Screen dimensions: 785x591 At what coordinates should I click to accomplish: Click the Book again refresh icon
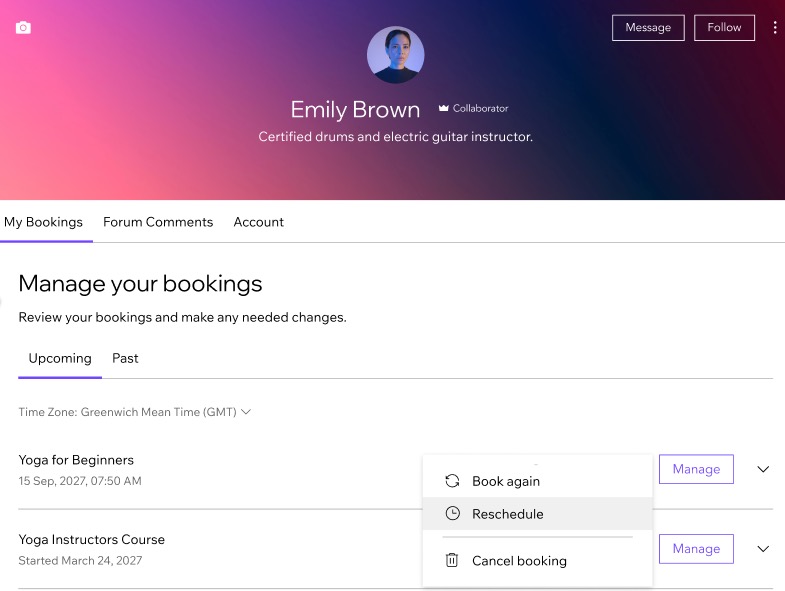tap(452, 481)
